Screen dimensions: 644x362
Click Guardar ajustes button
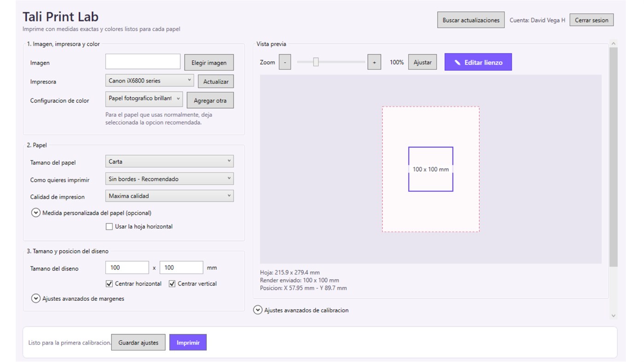click(x=138, y=343)
